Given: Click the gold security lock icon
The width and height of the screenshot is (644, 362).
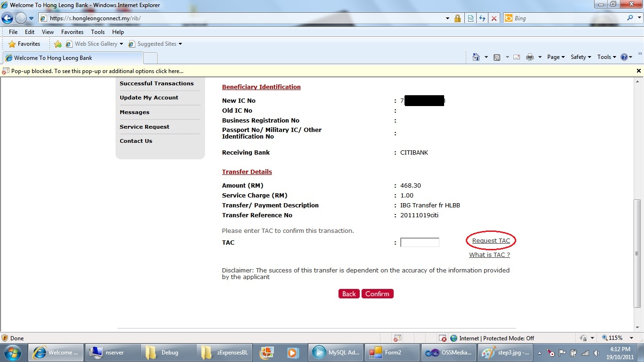Looking at the screenshot, I should point(457,18).
